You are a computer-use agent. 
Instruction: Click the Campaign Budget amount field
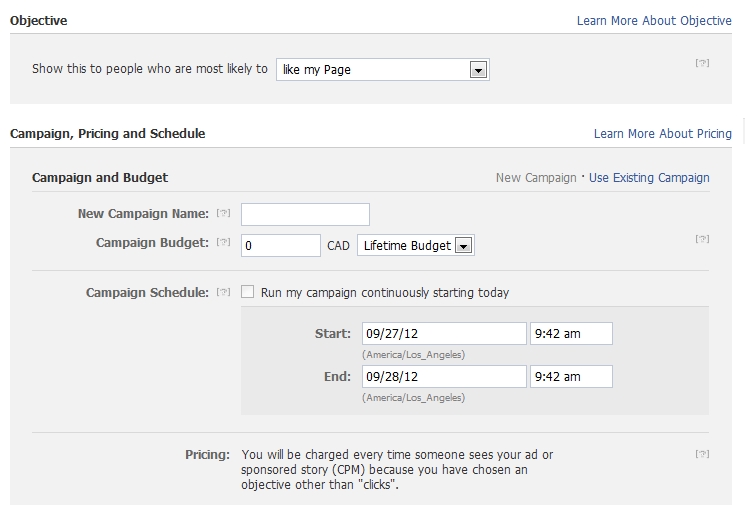coord(281,245)
